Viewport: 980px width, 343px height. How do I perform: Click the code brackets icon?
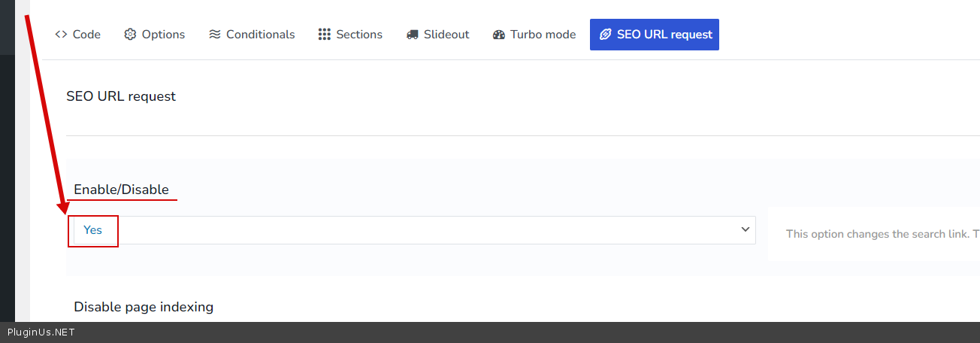coord(61,35)
